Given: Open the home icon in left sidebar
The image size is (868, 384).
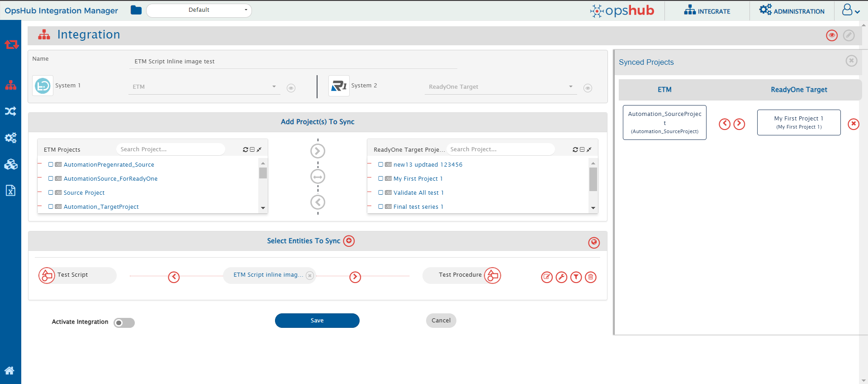Looking at the screenshot, I should [x=9, y=370].
